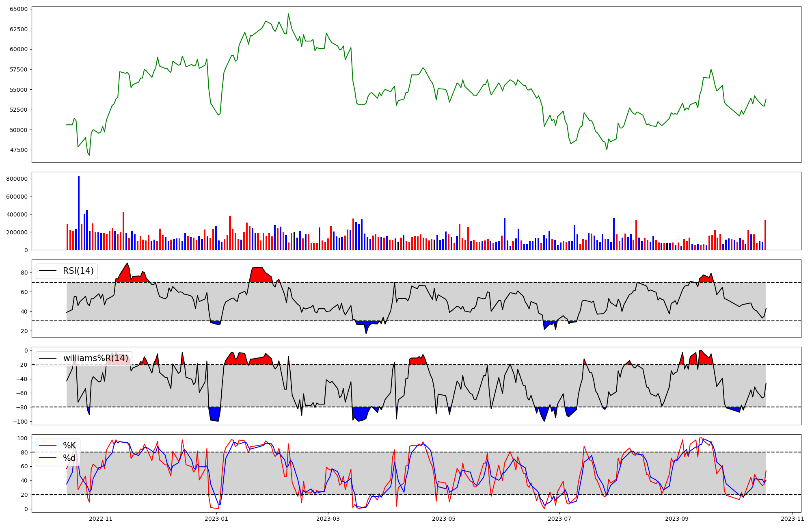The height and width of the screenshot is (528, 812).
Task: Click the 80 tick label on the RSI axis
Action: 24,273
